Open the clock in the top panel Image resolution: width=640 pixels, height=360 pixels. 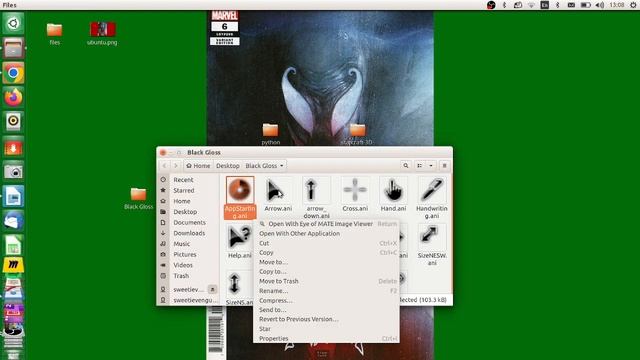pyautogui.click(x=617, y=5)
